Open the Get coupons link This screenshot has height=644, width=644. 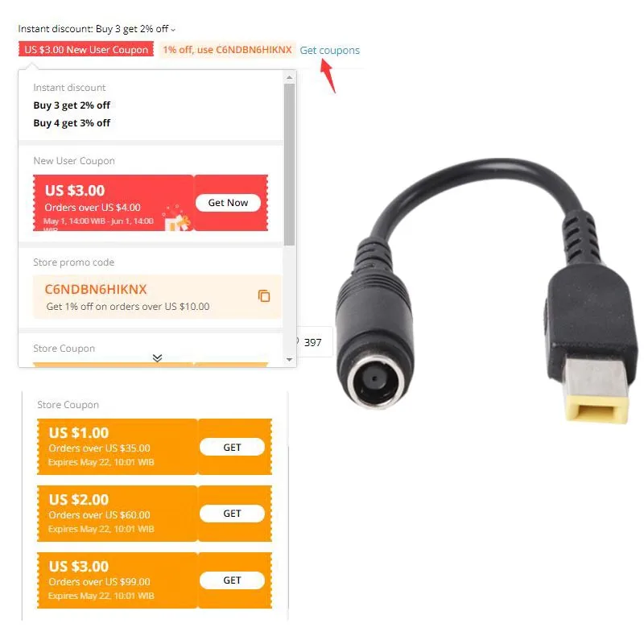329,50
